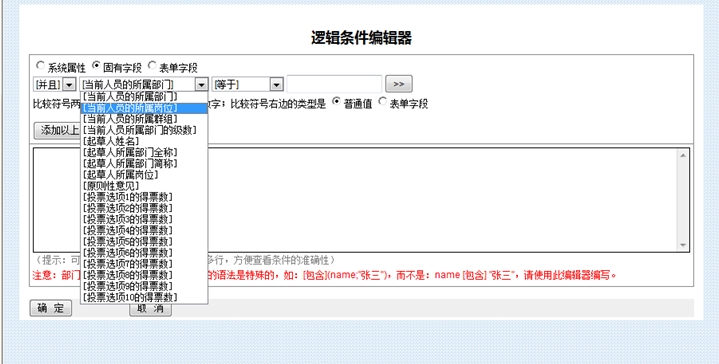The height and width of the screenshot is (364, 719).
Task: Choose [当前人员的所属部门] in the dropdown list
Action: click(x=144, y=97)
